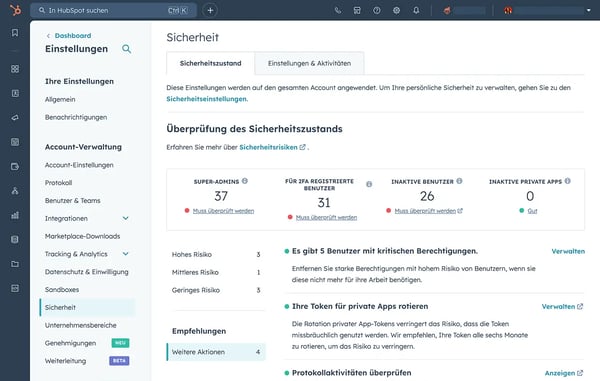Screen dimensions: 600x381
Task: Open the library folder icon in left rail
Action: point(15,264)
